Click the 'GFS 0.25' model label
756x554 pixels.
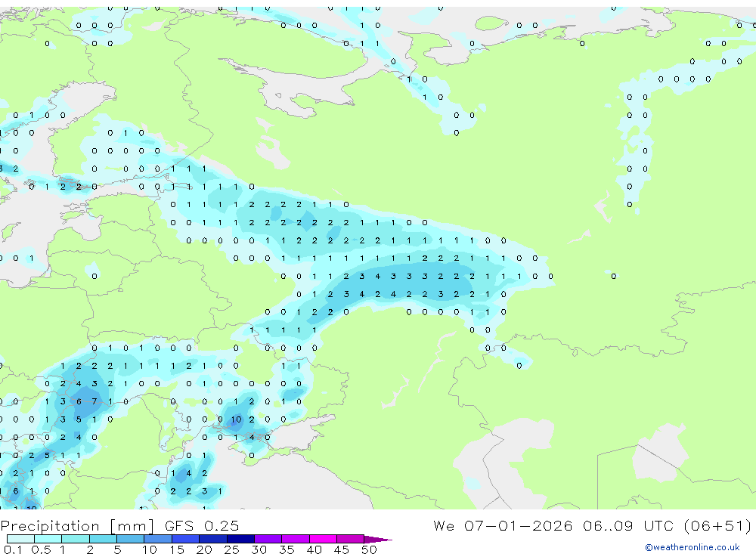[x=202, y=525]
